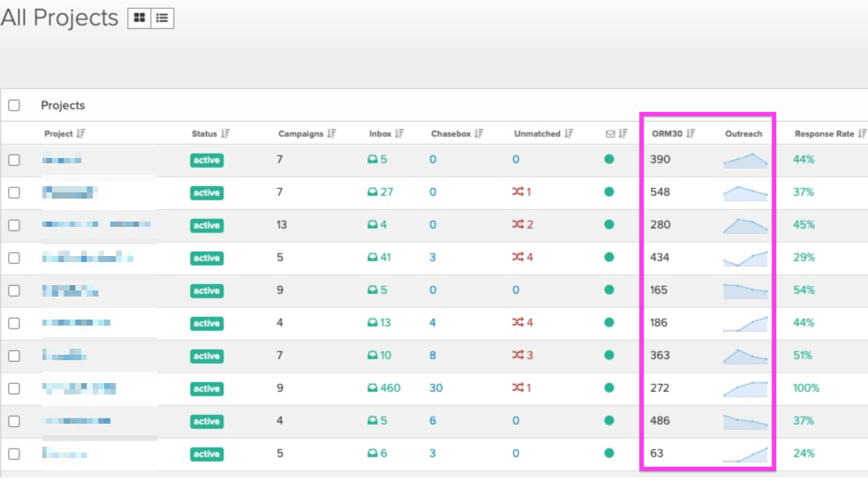The image size is (868, 489).
Task: Open inbox showing 6 messages
Action: [377, 454]
